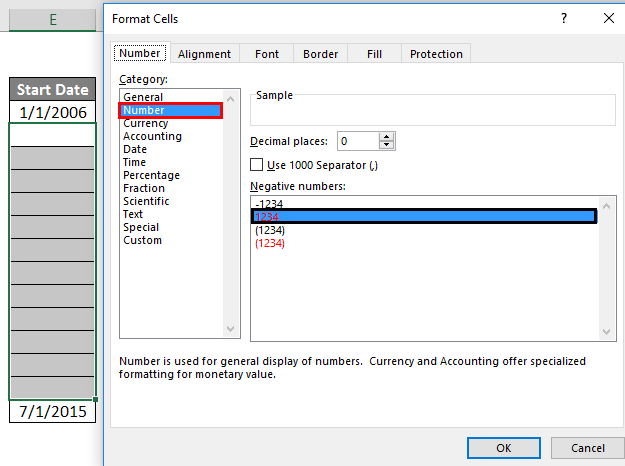This screenshot has width=625, height=466.
Task: Open the Font tab
Action: pos(267,54)
